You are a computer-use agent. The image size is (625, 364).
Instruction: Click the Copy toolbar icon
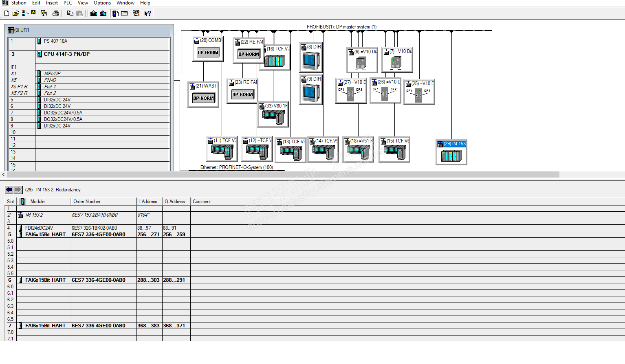[x=70, y=13]
